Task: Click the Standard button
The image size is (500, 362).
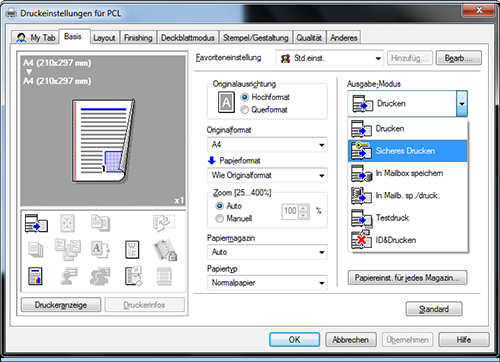Action: pos(434,309)
